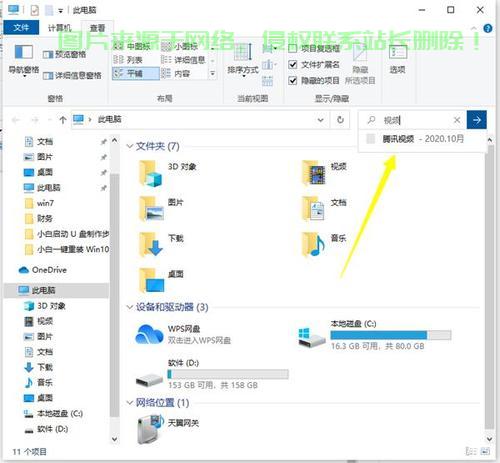Screen dimensions: 500x463
Task: Select 财务 folder in quick access
Action: 39,218
